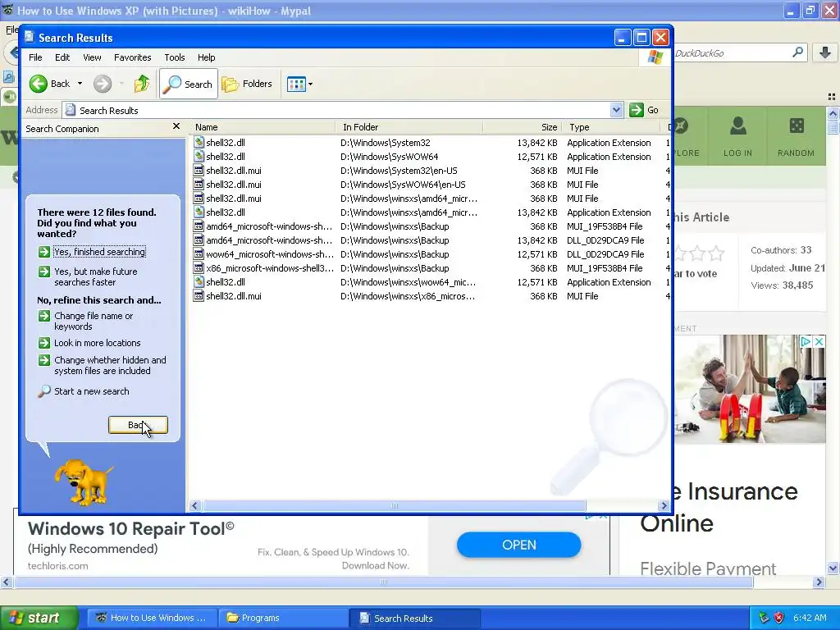
Task: Click LOG IN on wikiHow page
Action: [x=737, y=136]
